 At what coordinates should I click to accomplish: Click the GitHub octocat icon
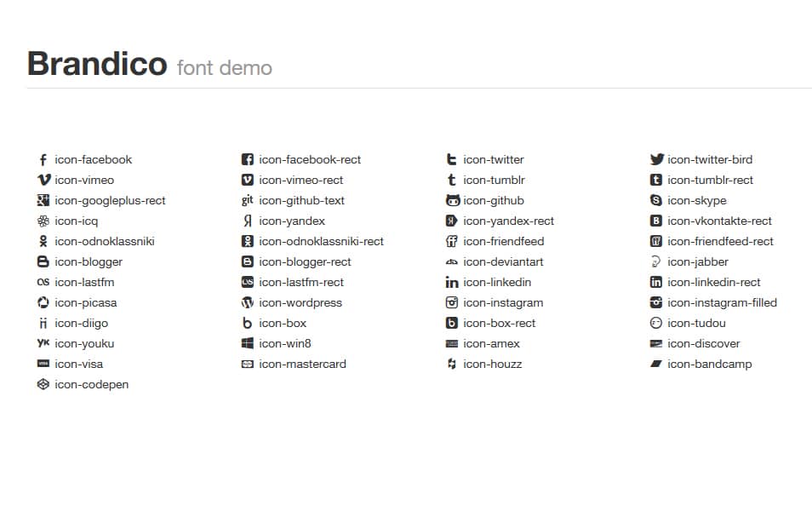[x=452, y=200]
